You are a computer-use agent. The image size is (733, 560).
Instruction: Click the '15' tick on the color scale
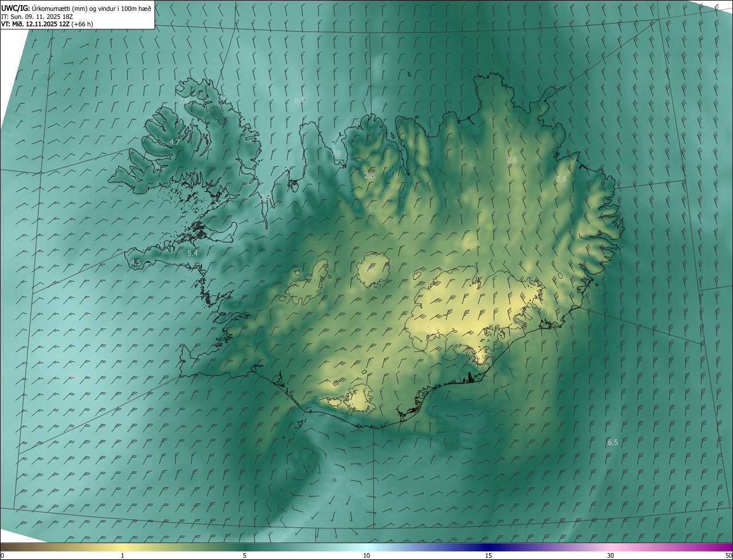pos(488,555)
